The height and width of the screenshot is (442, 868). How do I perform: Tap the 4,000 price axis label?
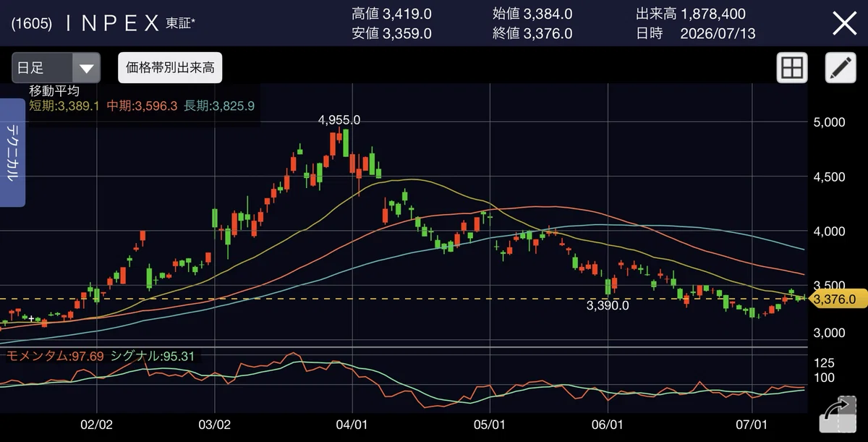pyautogui.click(x=829, y=231)
